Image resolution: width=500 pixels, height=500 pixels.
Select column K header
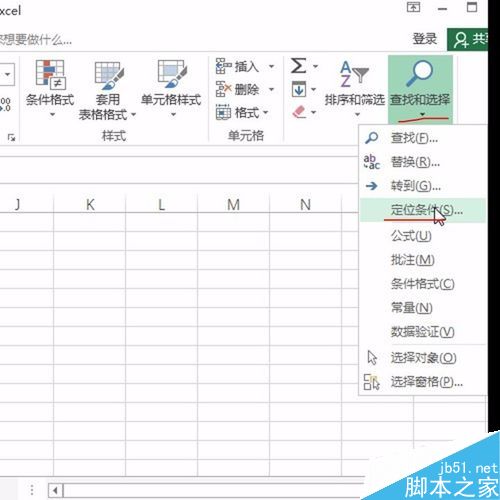90,204
